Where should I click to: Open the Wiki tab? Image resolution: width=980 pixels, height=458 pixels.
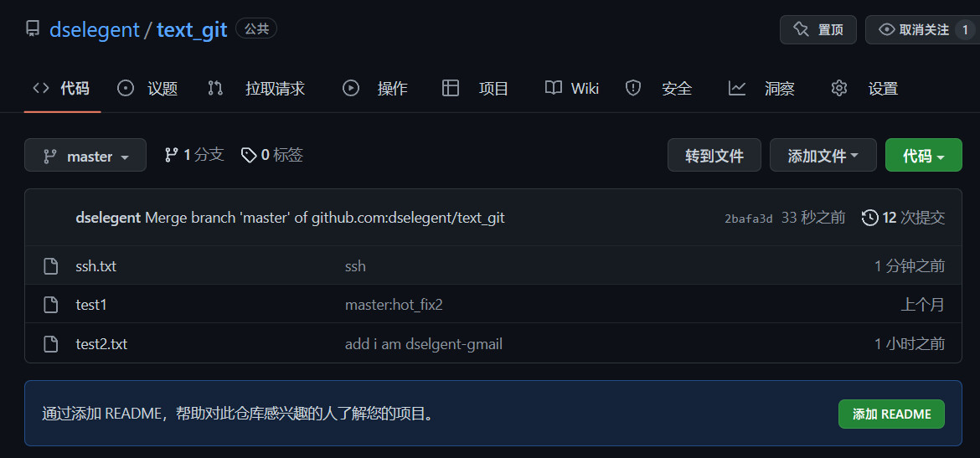point(572,89)
